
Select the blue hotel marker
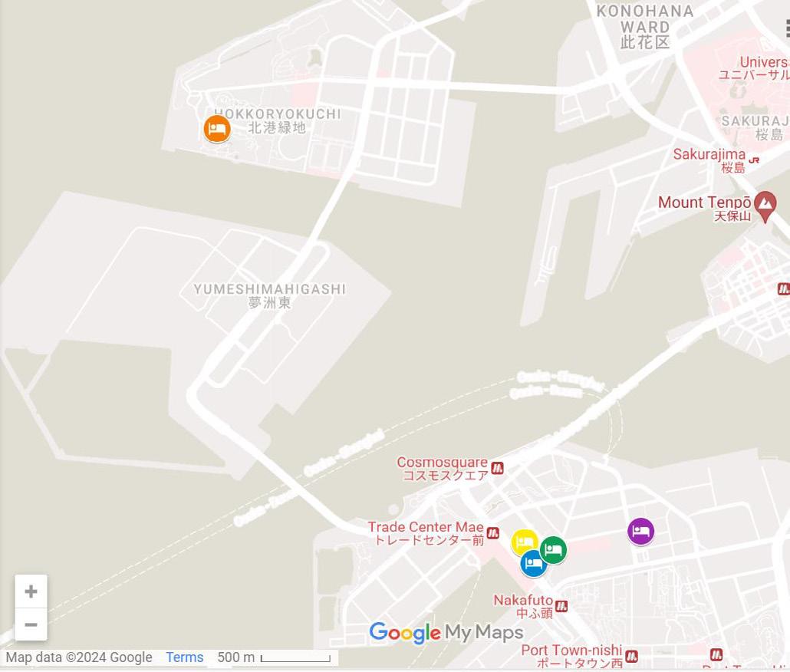click(x=534, y=563)
